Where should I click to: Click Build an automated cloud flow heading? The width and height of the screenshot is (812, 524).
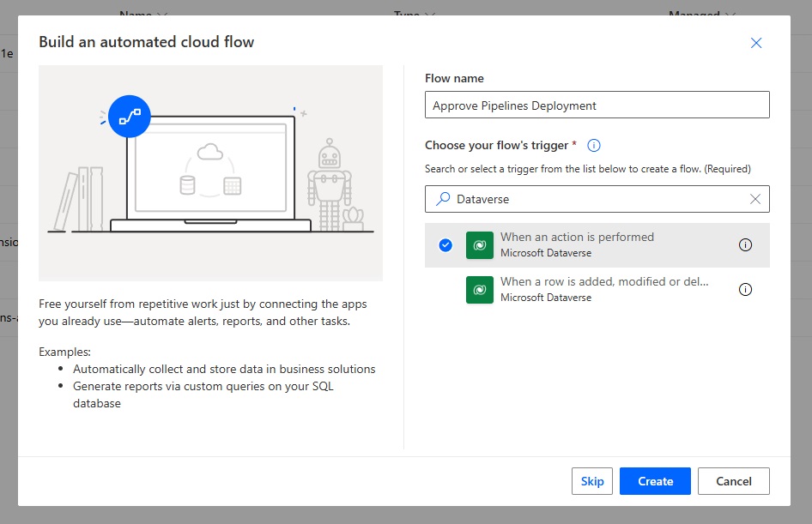[x=147, y=42]
